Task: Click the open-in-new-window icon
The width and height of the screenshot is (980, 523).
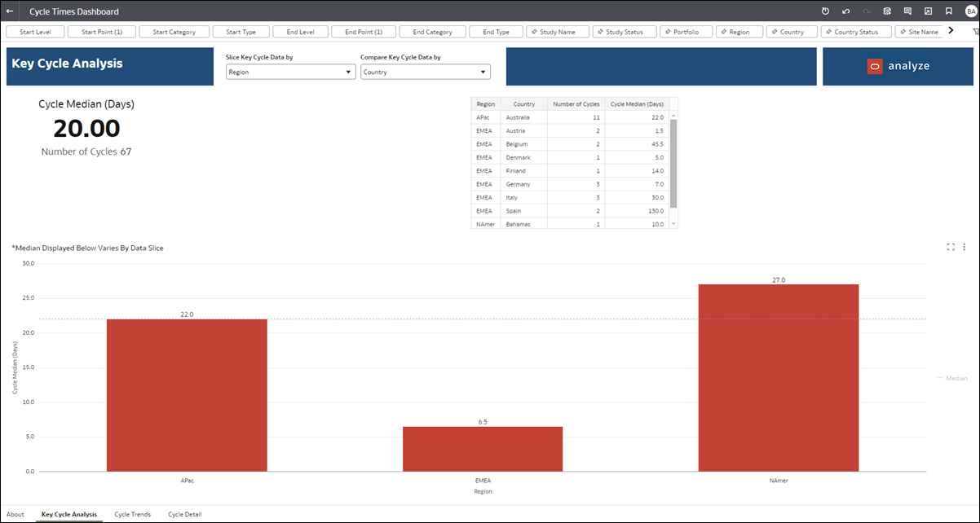Action: point(928,11)
